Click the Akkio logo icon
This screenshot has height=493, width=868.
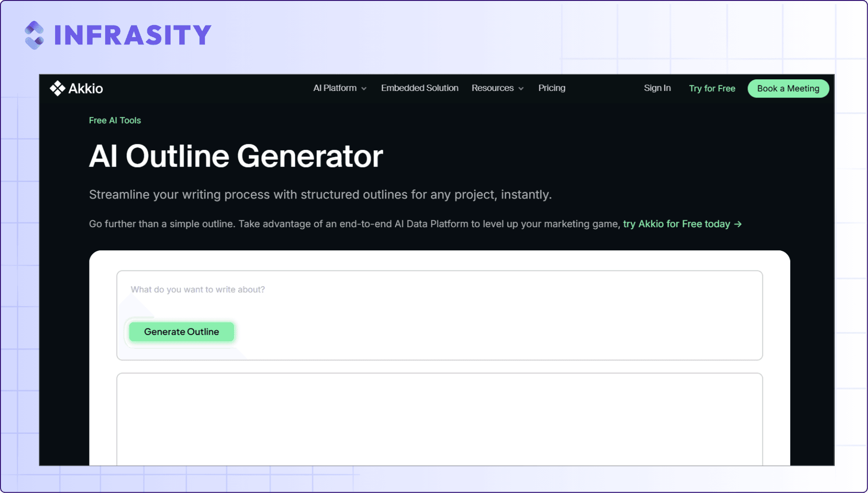(57, 88)
